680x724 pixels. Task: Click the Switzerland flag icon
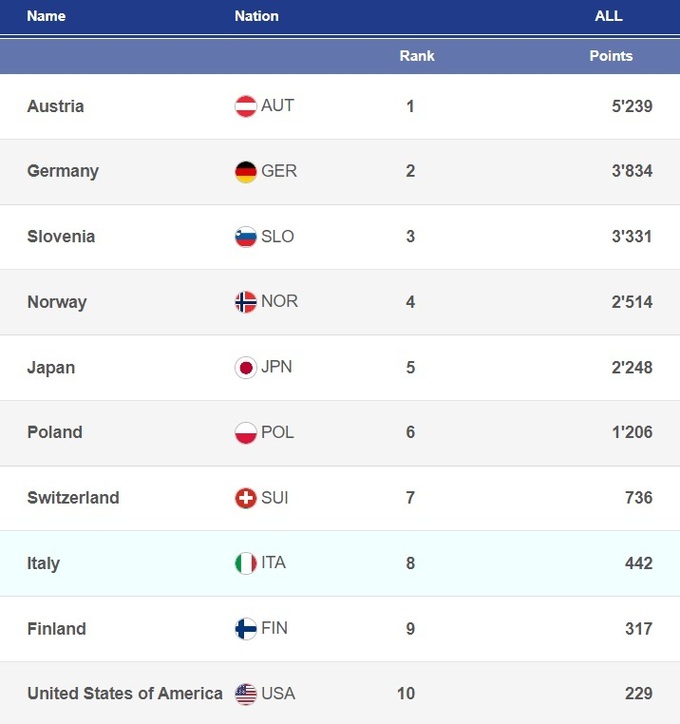[x=245, y=498]
